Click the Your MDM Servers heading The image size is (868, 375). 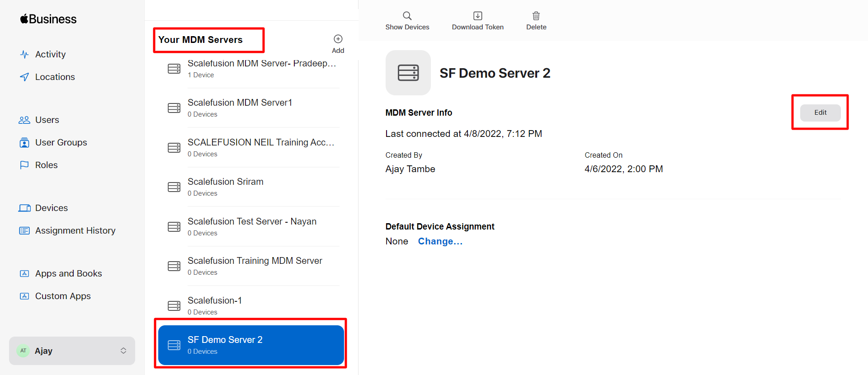pyautogui.click(x=200, y=40)
